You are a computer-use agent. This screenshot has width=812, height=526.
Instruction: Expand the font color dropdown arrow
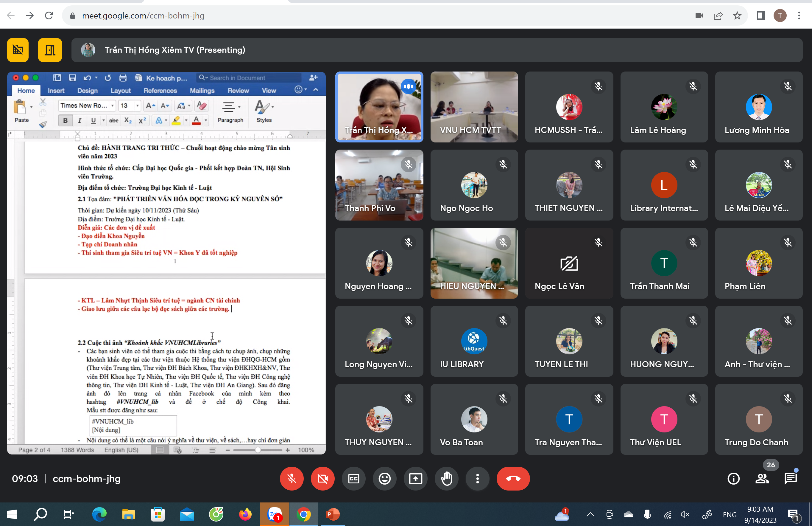coord(206,120)
